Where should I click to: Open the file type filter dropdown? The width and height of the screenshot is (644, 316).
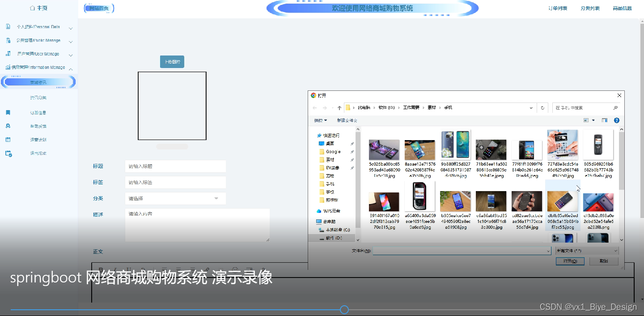(587, 251)
